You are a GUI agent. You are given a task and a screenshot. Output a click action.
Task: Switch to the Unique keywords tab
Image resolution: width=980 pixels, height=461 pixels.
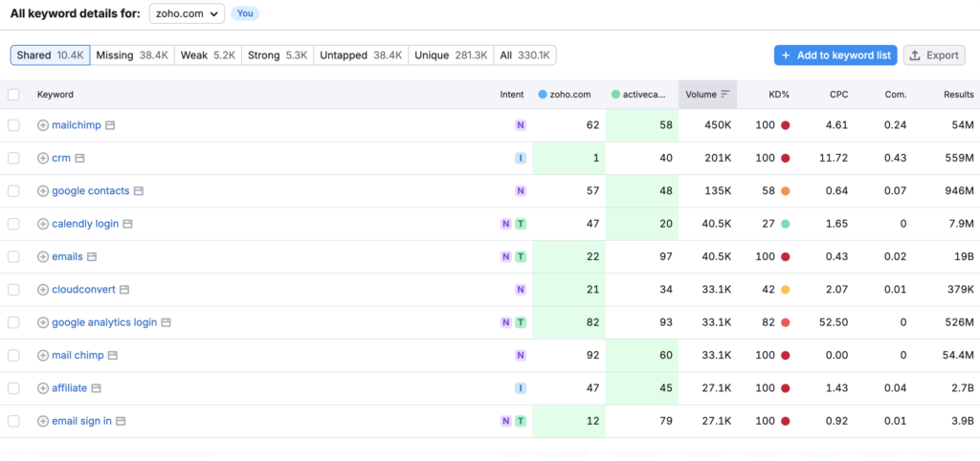tap(451, 55)
